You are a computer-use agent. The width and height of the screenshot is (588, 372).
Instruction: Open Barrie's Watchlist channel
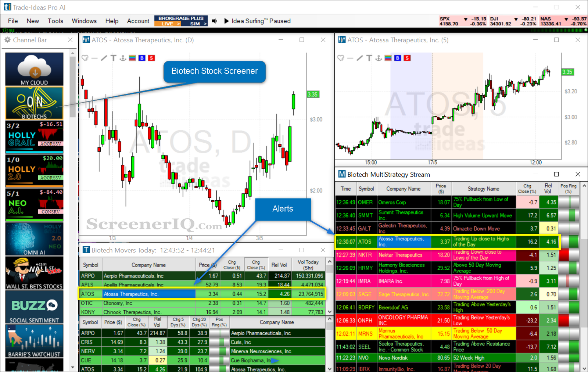pyautogui.click(x=34, y=341)
